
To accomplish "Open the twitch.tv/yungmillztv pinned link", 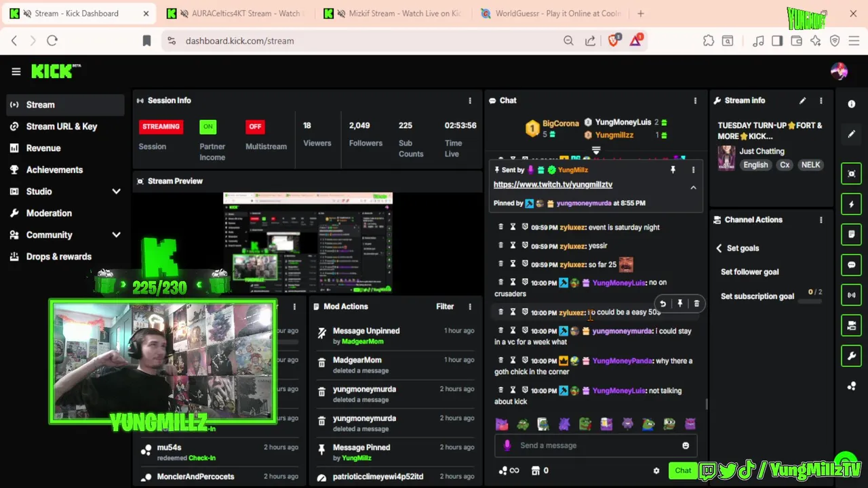I will tap(553, 184).
